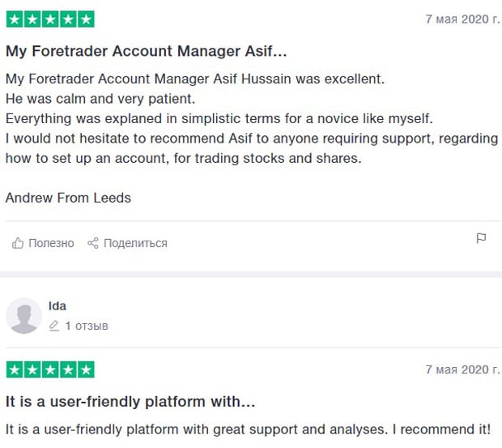Click the first review's five-star rating
502x448 pixels.
(50, 19)
